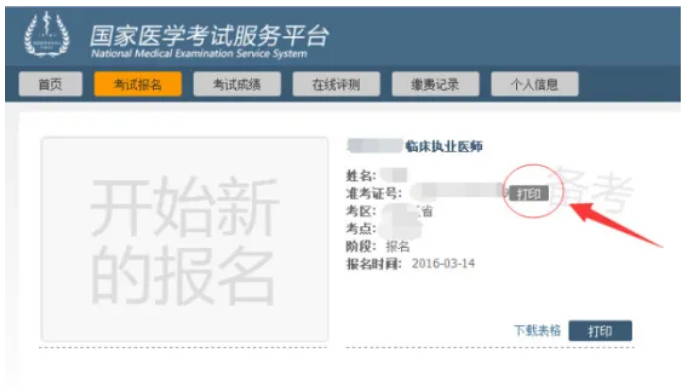The image size is (683, 388).
Task: Select the 考试报名 tab
Action: (138, 84)
